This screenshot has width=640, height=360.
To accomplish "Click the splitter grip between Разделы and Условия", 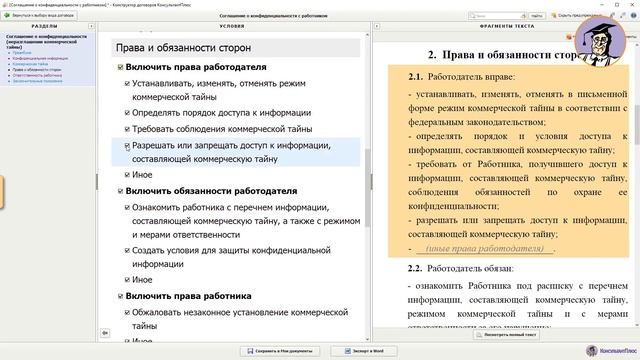I will [97, 182].
